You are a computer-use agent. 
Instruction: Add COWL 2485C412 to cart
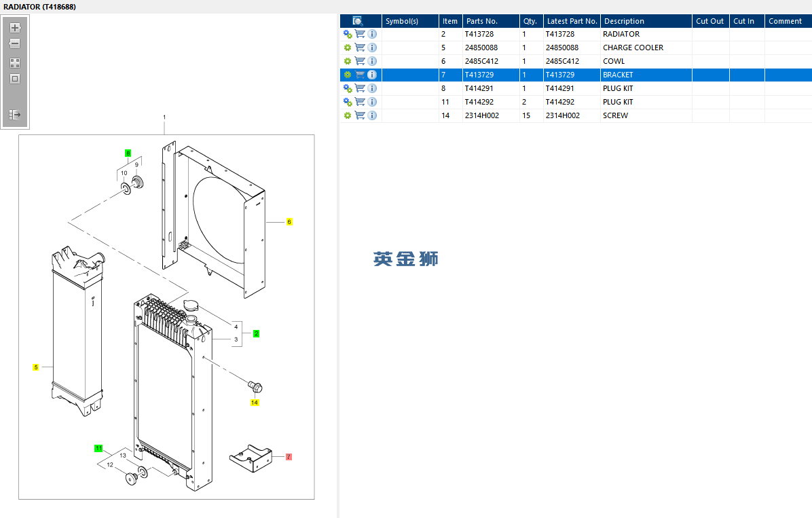pos(360,61)
